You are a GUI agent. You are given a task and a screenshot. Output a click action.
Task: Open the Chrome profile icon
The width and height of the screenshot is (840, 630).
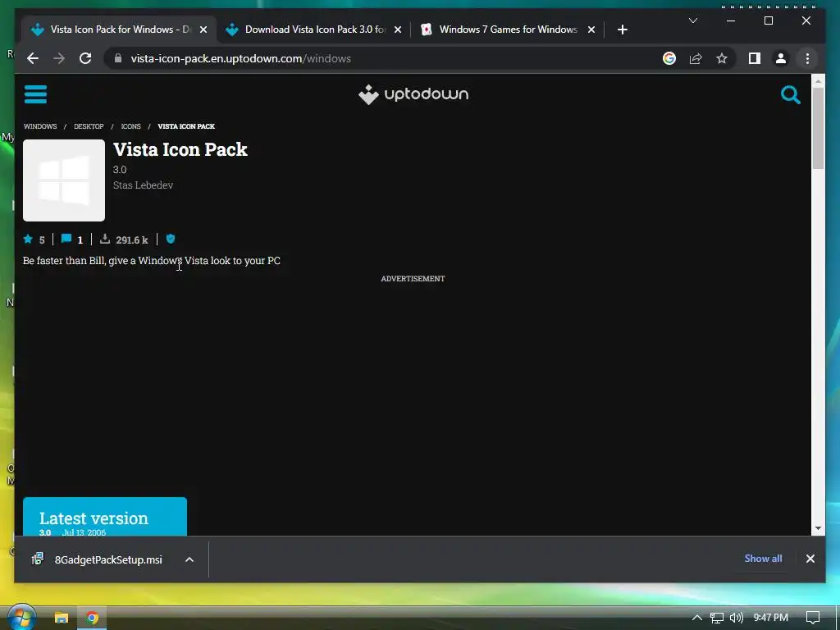point(781,58)
